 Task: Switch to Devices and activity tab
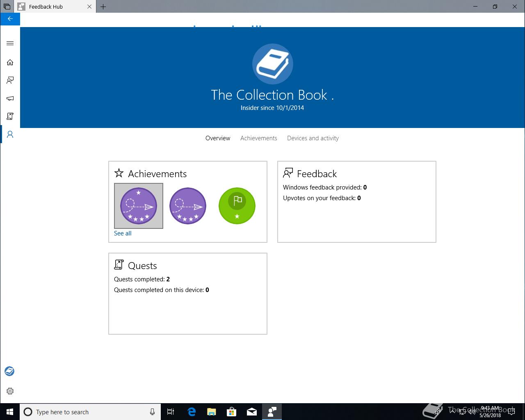313,138
